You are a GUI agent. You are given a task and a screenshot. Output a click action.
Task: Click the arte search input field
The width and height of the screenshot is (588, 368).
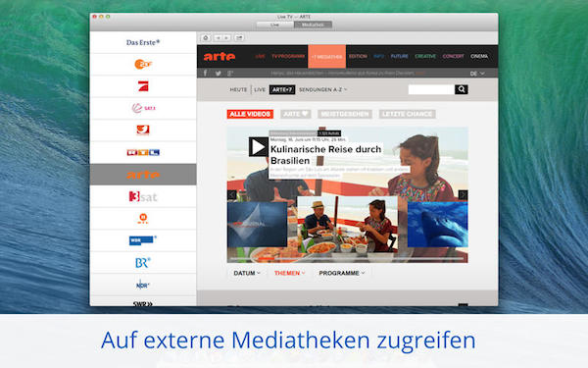coord(431,89)
